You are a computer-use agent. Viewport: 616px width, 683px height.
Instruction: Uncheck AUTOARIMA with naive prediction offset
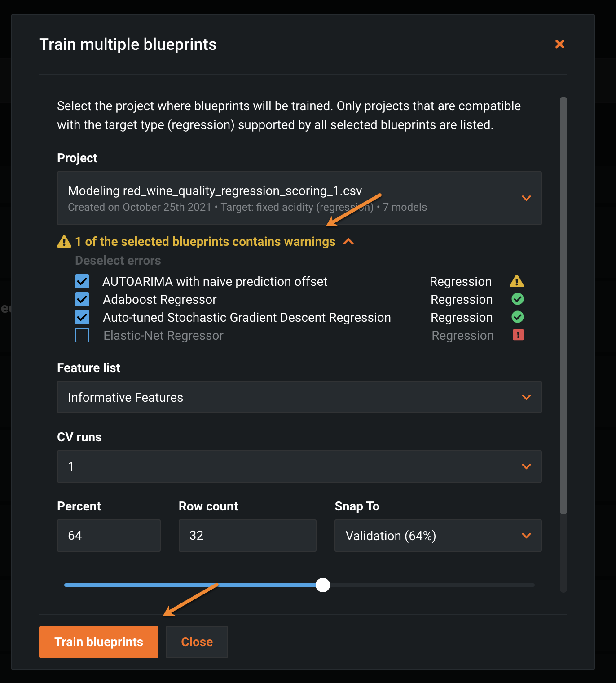[x=82, y=282]
